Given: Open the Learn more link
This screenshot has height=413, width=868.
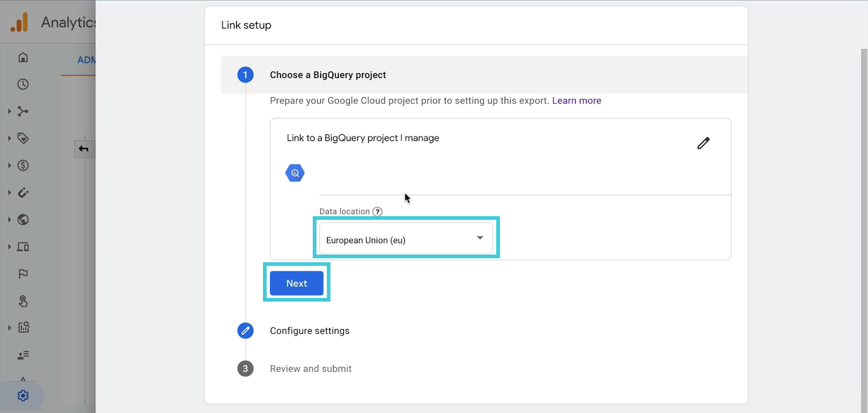Looking at the screenshot, I should (576, 101).
